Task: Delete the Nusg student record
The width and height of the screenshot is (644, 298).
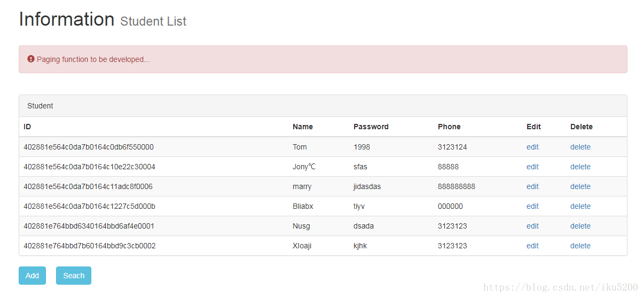Action: [580, 226]
